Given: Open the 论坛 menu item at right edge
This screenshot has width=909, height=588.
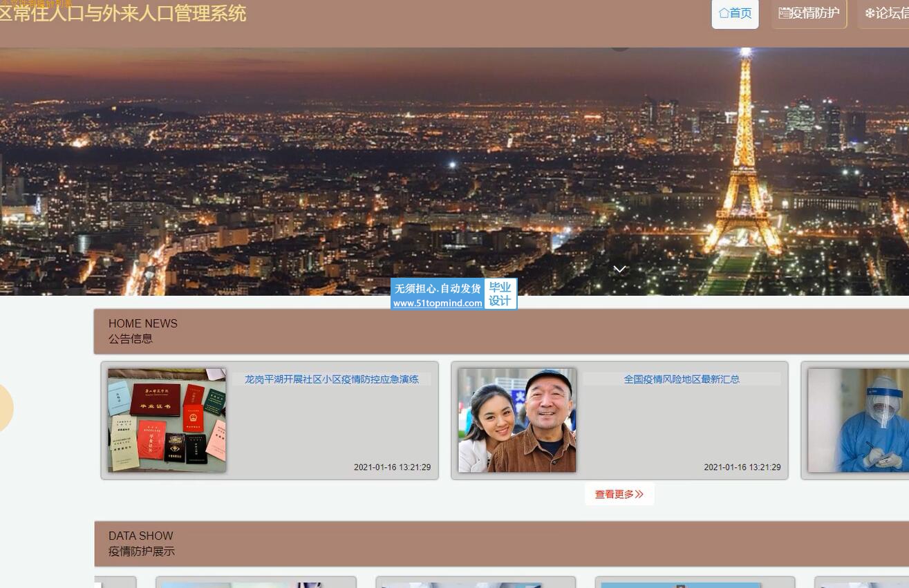Looking at the screenshot, I should pyautogui.click(x=885, y=13).
